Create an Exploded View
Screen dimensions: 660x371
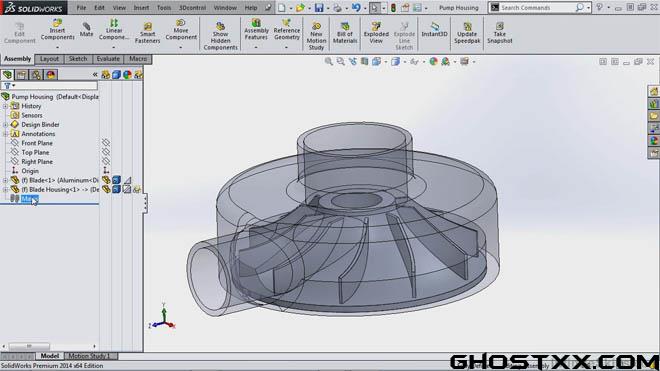(x=376, y=33)
